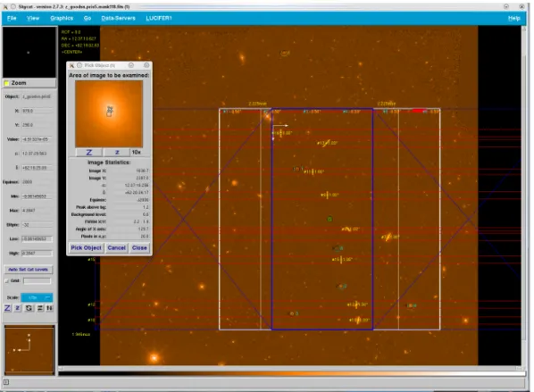The height and width of the screenshot is (392, 534).
Task: Click the >CENTER< label at top of image
Action: (x=71, y=52)
